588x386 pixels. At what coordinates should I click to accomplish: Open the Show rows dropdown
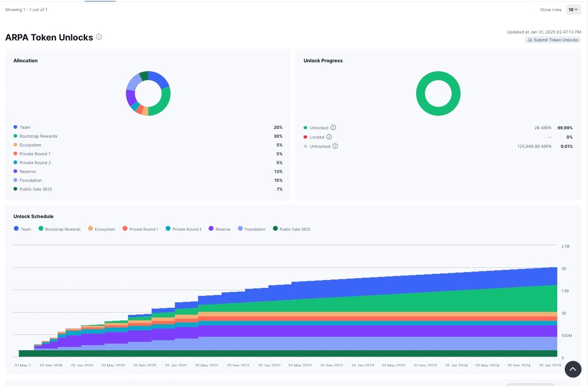click(x=574, y=10)
